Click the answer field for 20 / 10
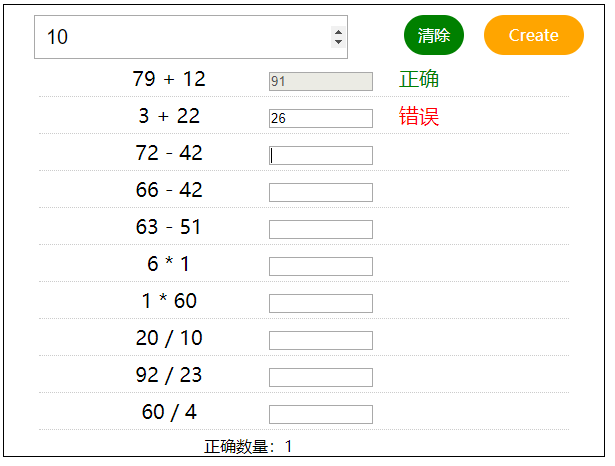The height and width of the screenshot is (466, 615). click(320, 340)
